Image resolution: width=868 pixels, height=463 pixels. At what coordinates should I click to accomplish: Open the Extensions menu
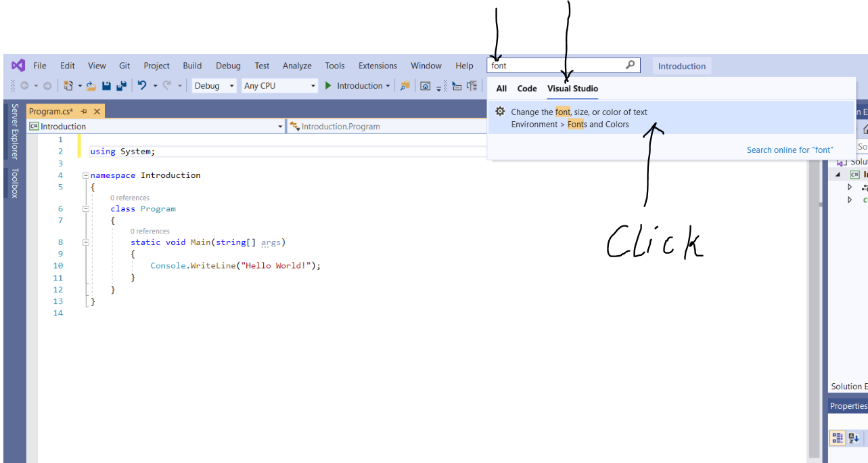click(378, 66)
